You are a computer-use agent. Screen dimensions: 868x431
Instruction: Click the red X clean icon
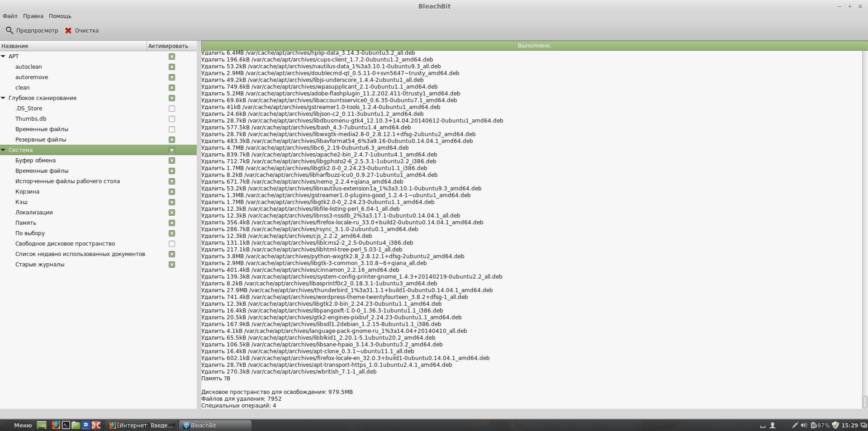point(68,31)
